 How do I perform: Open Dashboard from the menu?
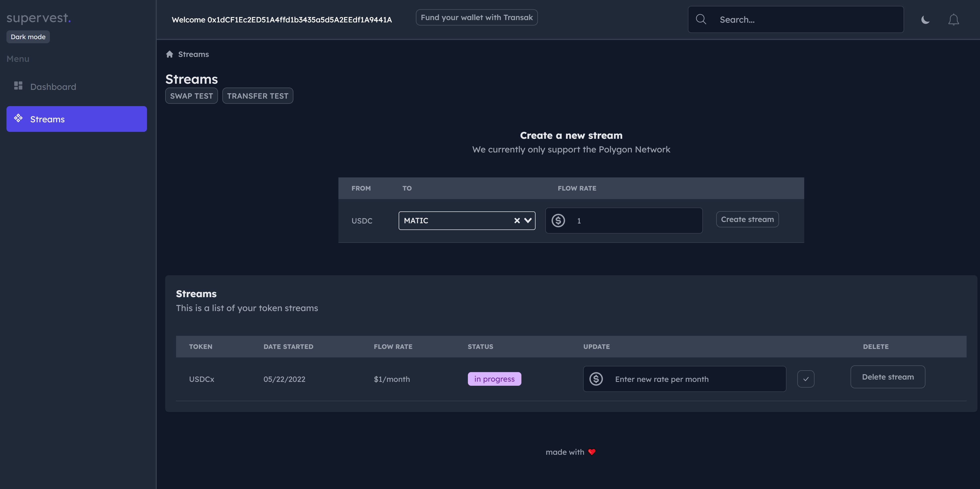tap(76, 87)
